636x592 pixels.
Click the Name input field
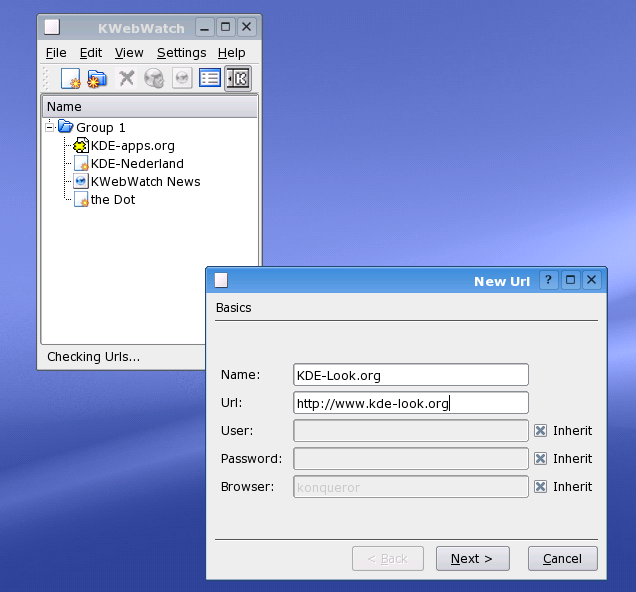411,375
